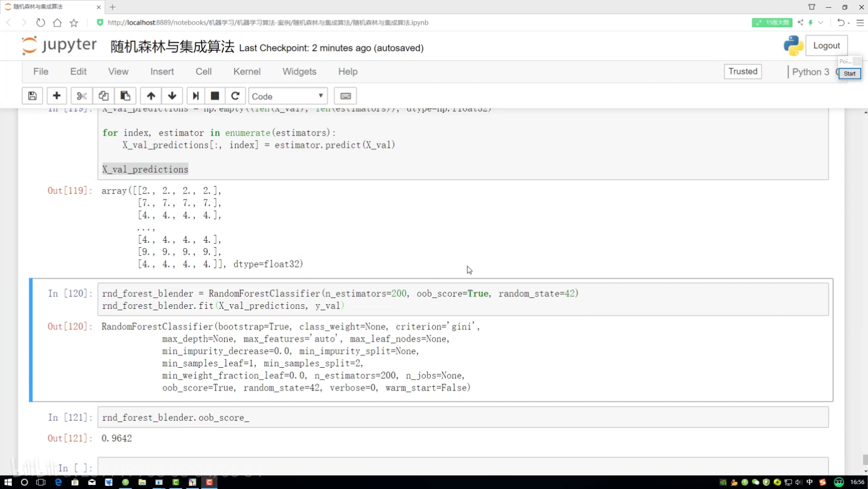Close the 随机森林与集成算法 browser tab
The width and height of the screenshot is (868, 489).
tap(99, 7)
